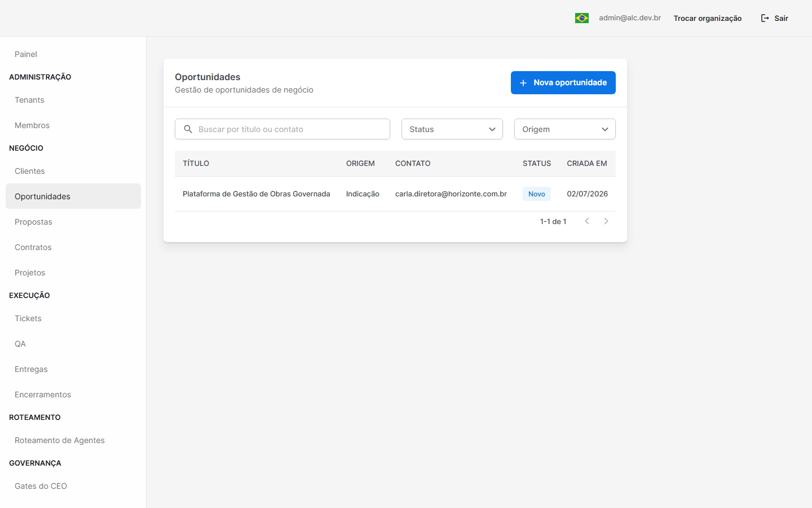Open Gates do CEO in sidebar
812x508 pixels.
click(x=73, y=486)
